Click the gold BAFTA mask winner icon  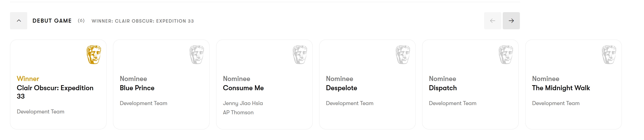point(94,54)
